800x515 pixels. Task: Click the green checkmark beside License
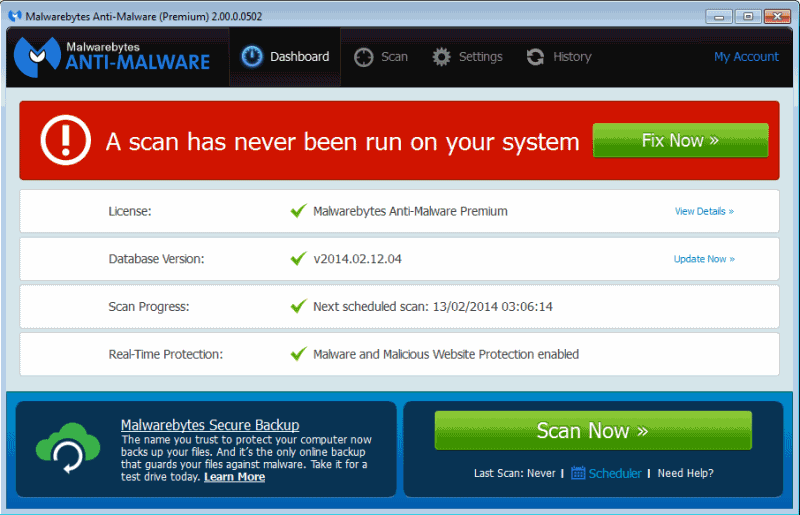pyautogui.click(x=298, y=210)
